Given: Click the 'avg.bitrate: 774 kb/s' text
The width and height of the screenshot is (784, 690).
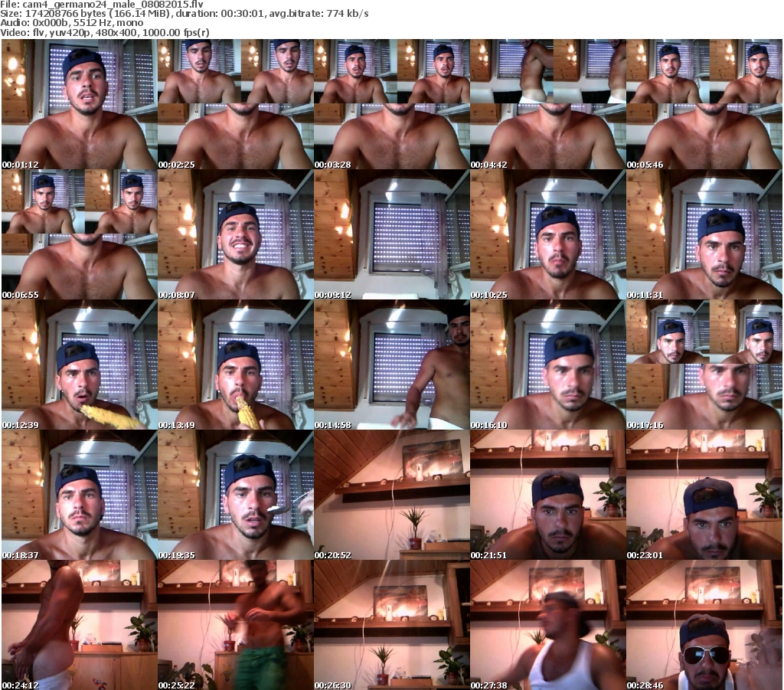Looking at the screenshot, I should (x=319, y=14).
